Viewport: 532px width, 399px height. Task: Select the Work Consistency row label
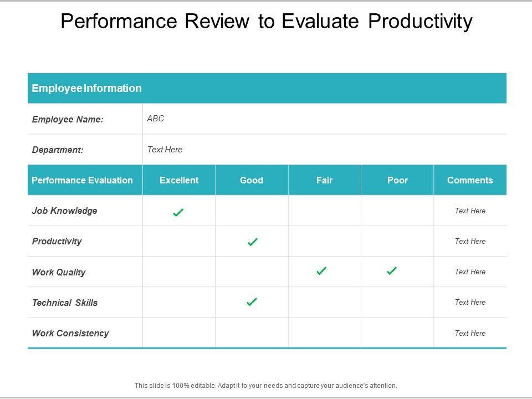click(x=70, y=333)
